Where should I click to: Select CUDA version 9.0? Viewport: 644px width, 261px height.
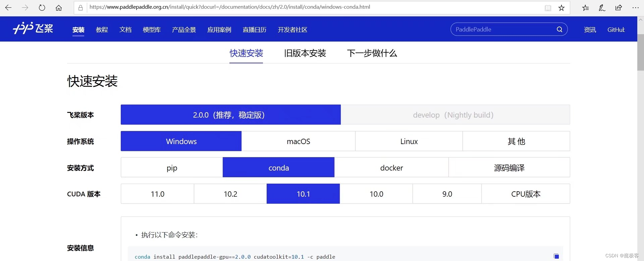pos(447,194)
